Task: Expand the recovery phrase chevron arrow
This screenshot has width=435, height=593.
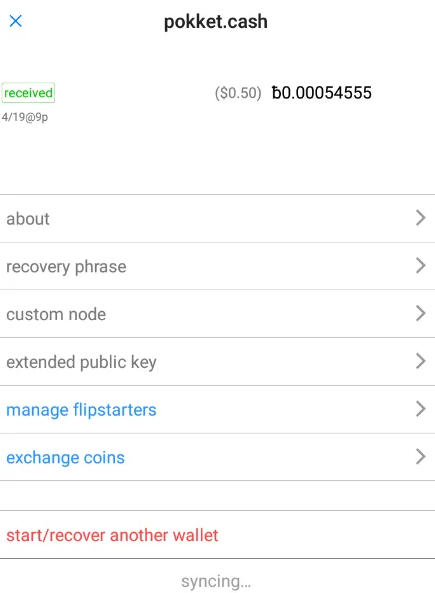Action: click(421, 265)
